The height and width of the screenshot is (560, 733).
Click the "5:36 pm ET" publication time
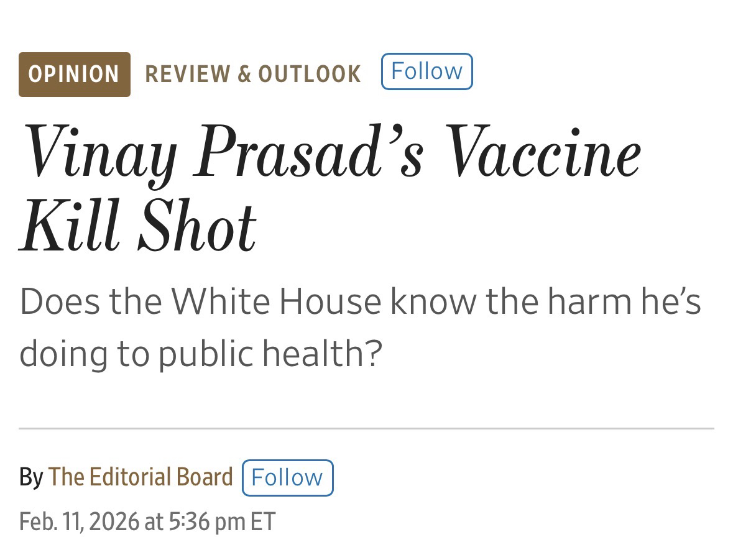point(221,521)
